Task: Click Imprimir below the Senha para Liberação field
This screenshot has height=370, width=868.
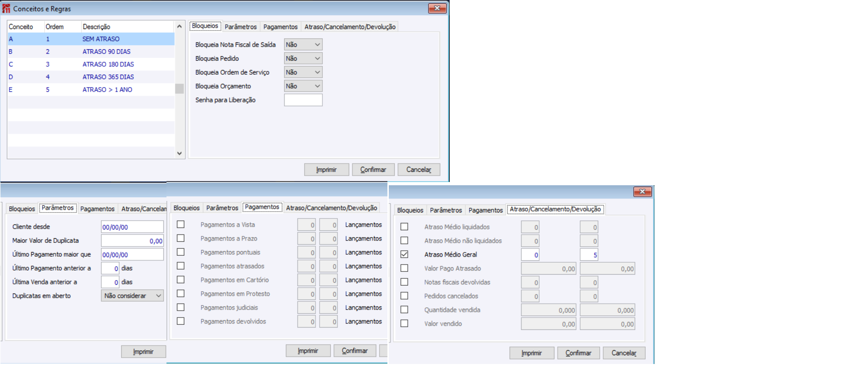Action: tap(327, 170)
